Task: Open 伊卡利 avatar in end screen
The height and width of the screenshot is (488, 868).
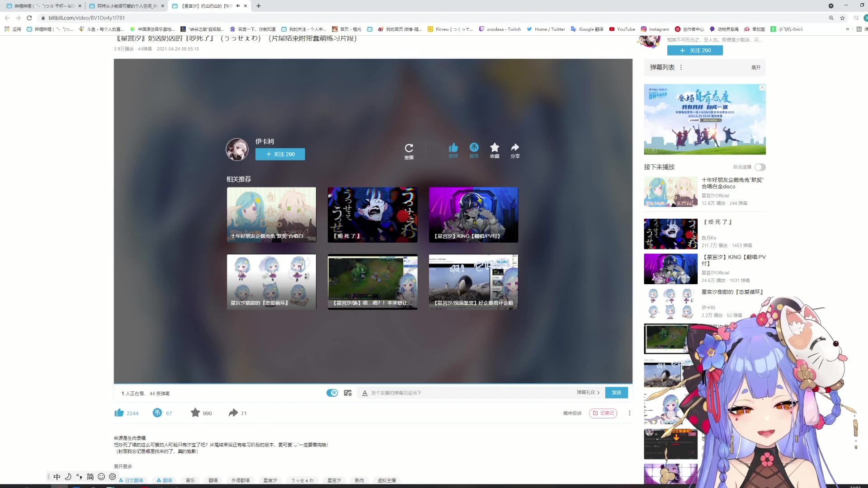Action: 237,150
